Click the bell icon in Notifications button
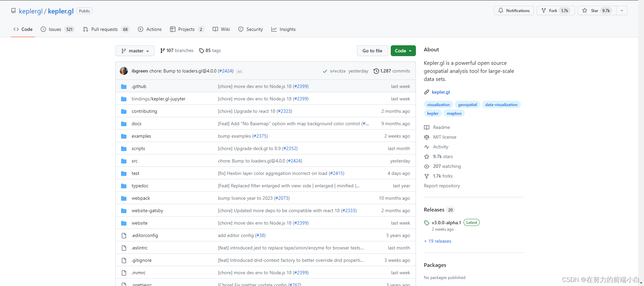The image size is (644, 286). 501,10
